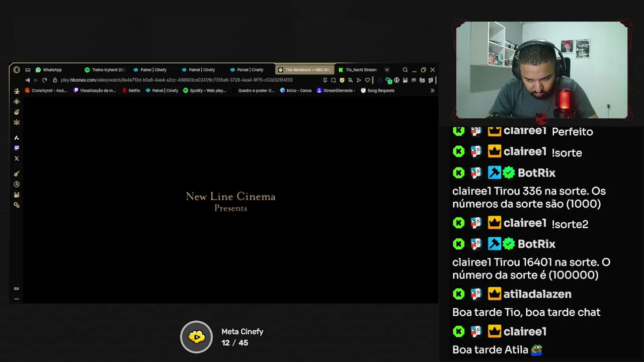Click BotRix name above the 336 message
Image resolution: width=644 pixels, height=362 pixels.
(536, 173)
